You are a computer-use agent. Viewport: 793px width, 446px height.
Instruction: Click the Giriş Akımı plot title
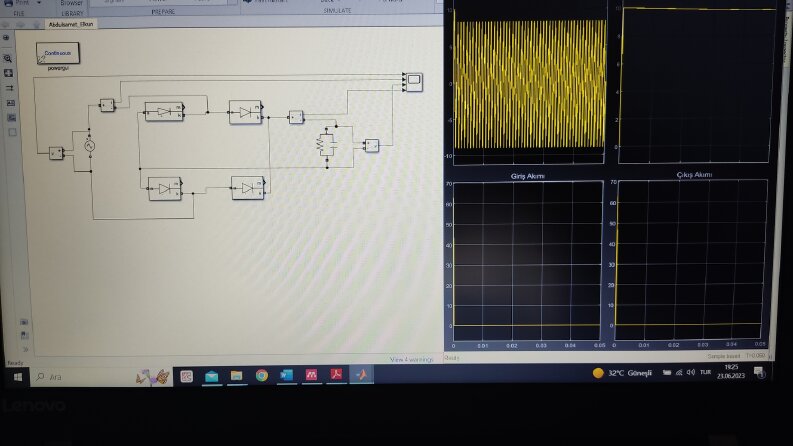click(x=527, y=176)
